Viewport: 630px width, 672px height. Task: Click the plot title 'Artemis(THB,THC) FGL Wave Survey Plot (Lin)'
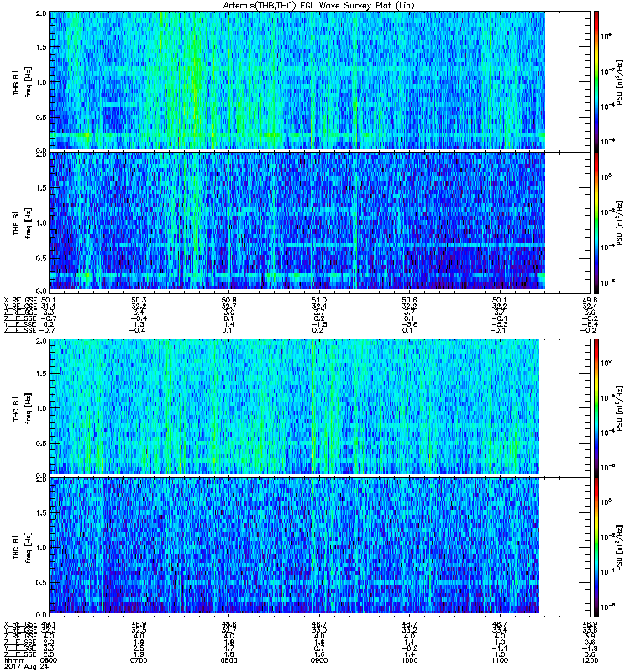319,6
